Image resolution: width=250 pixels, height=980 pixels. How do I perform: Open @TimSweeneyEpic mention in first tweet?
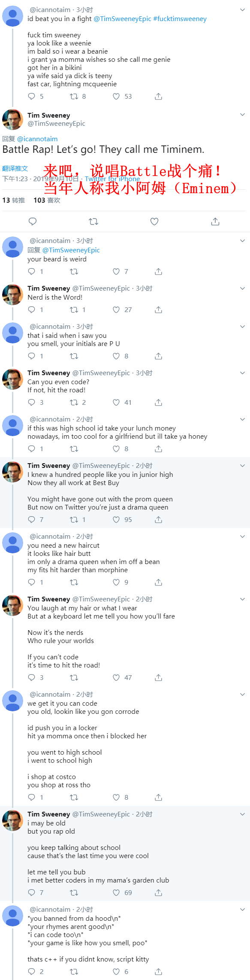(x=123, y=19)
